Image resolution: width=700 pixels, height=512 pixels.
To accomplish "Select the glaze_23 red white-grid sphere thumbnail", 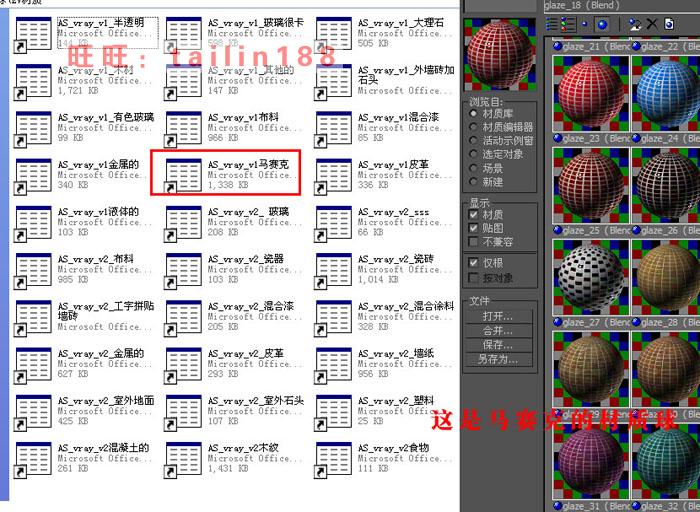I will tap(591, 185).
